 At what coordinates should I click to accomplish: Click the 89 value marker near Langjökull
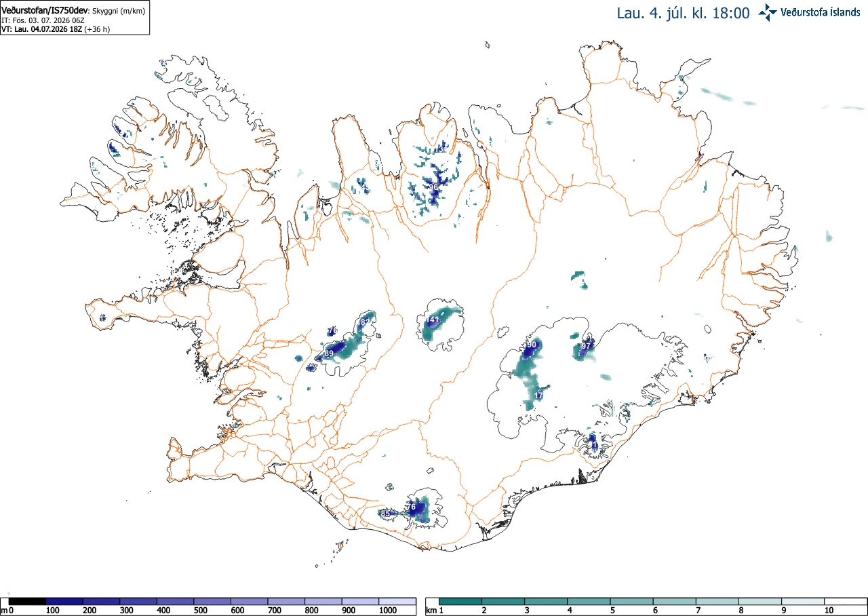click(329, 354)
